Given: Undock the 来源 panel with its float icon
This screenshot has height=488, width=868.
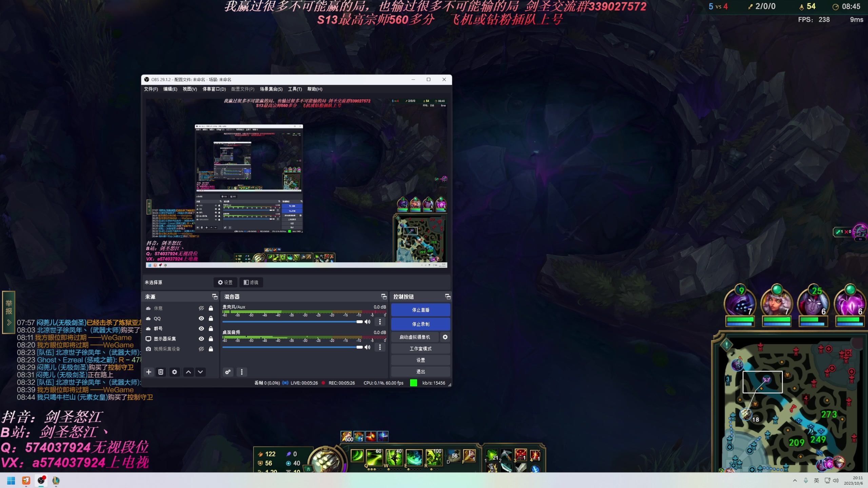Looking at the screenshot, I should click(215, 297).
